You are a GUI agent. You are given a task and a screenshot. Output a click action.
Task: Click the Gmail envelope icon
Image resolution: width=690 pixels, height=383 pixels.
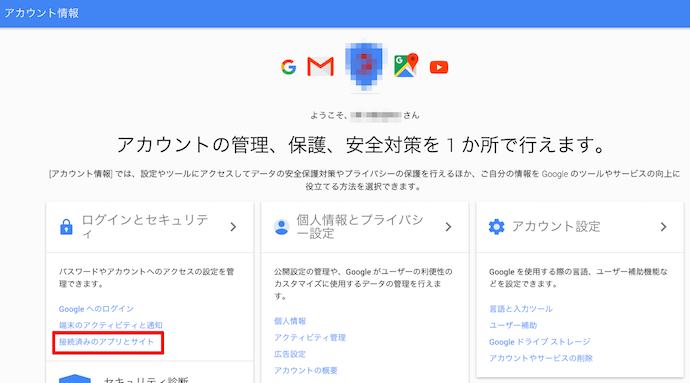click(x=320, y=67)
